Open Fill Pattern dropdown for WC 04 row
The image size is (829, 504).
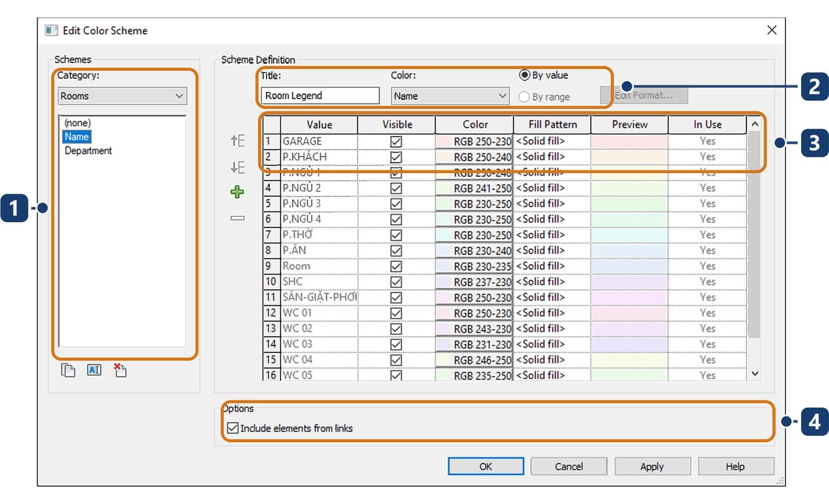coord(552,360)
